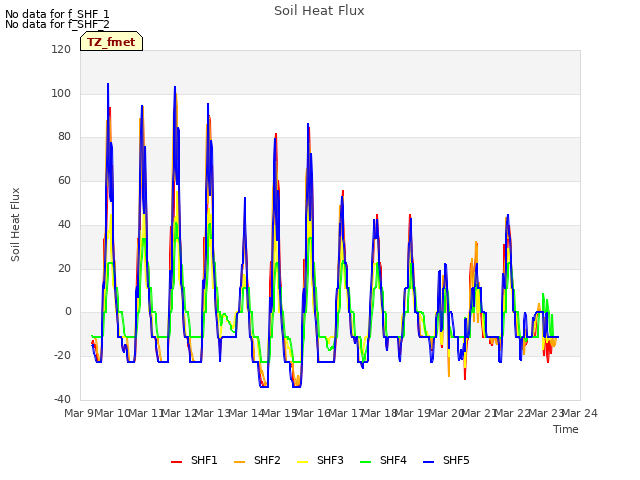640x480 pixels.
Task: Toggle the SHF3 legend label
Action: [x=330, y=460]
